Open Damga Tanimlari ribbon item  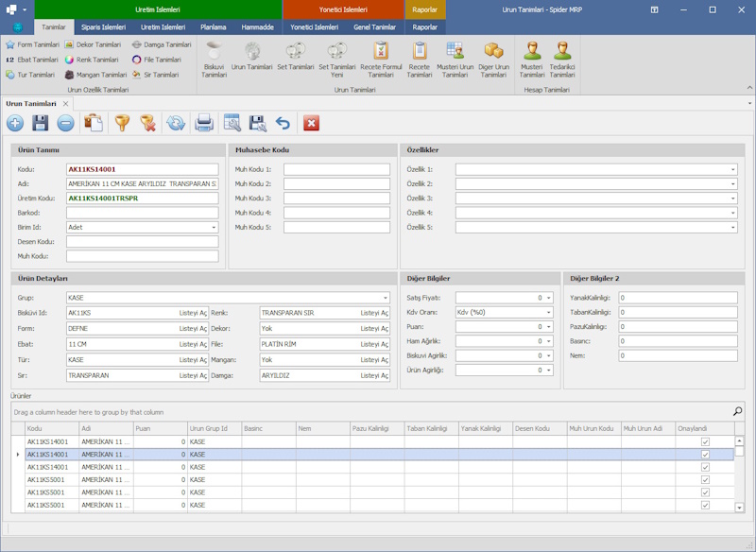162,44
